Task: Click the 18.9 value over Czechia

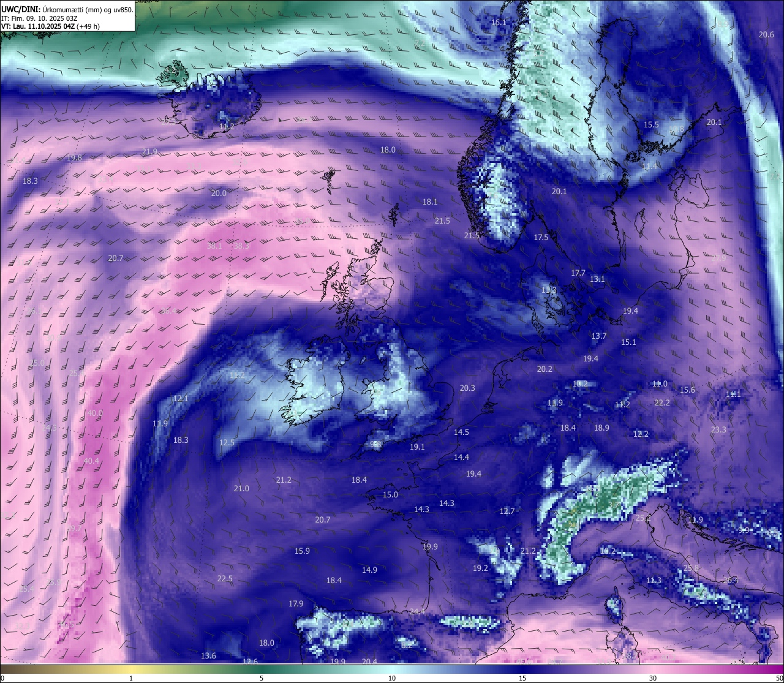Action: pos(601,428)
